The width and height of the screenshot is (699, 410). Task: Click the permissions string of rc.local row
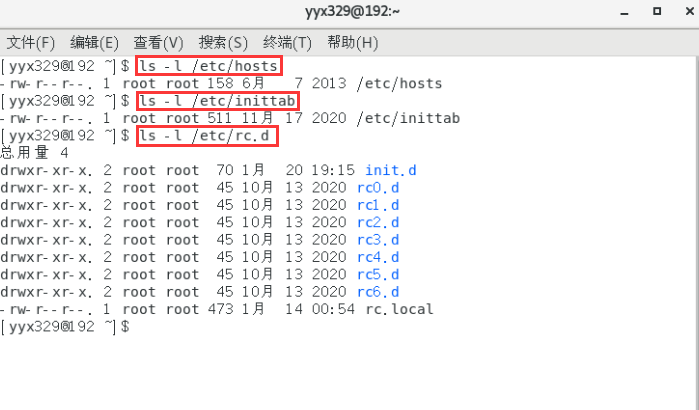click(x=46, y=309)
